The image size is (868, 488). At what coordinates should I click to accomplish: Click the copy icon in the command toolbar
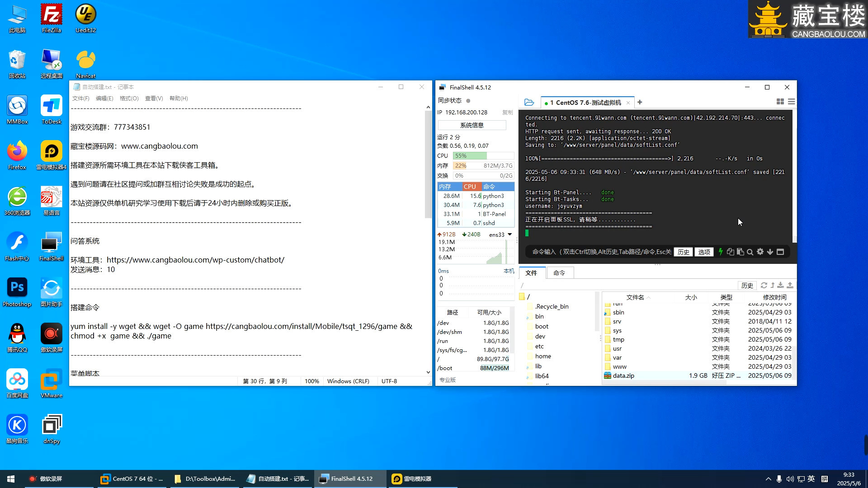(x=731, y=252)
